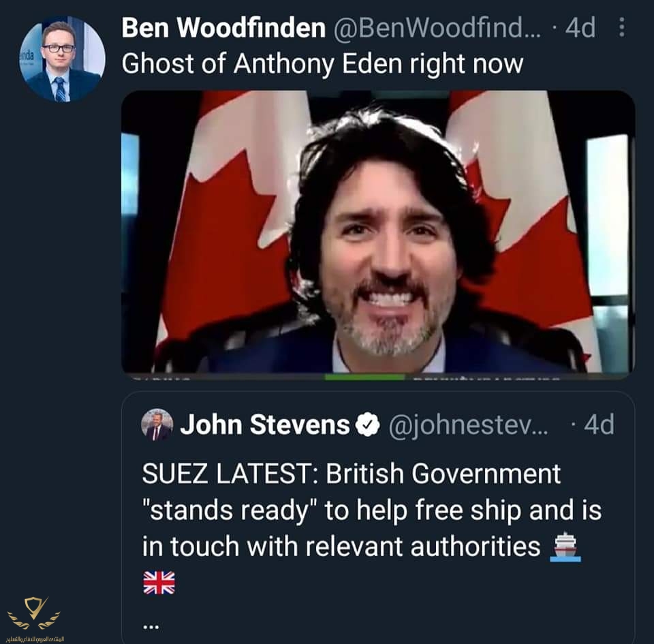Viewport: 654px width, 644px height.
Task: Click the John Stevens display name
Action: 264,425
